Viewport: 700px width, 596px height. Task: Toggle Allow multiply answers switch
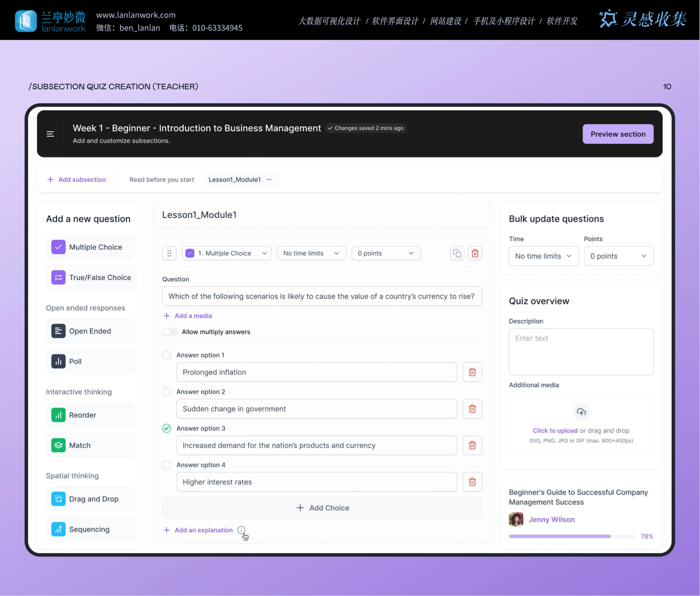(170, 332)
